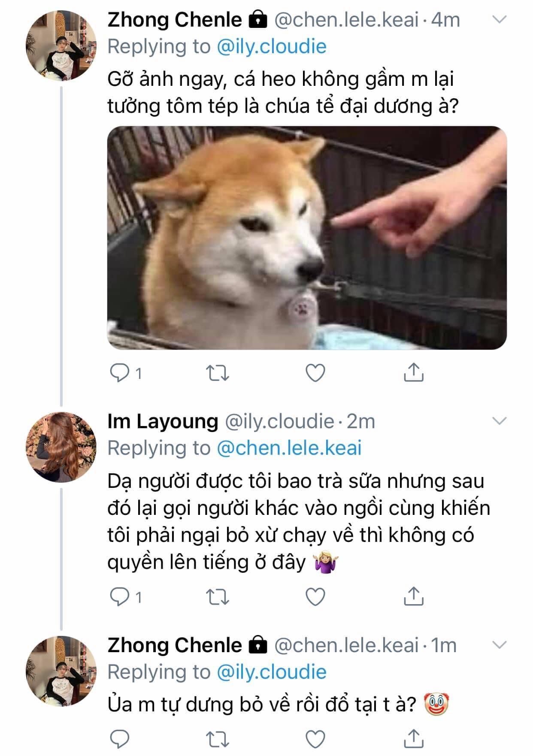Share the last Zhong Chenle tweet
533x756 pixels.
pyautogui.click(x=413, y=738)
